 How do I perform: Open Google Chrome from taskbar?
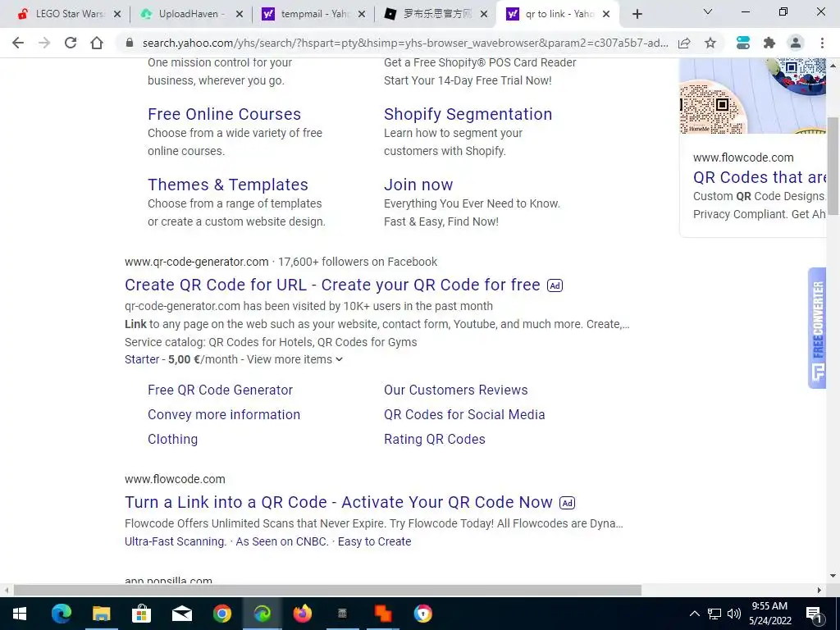coord(221,614)
